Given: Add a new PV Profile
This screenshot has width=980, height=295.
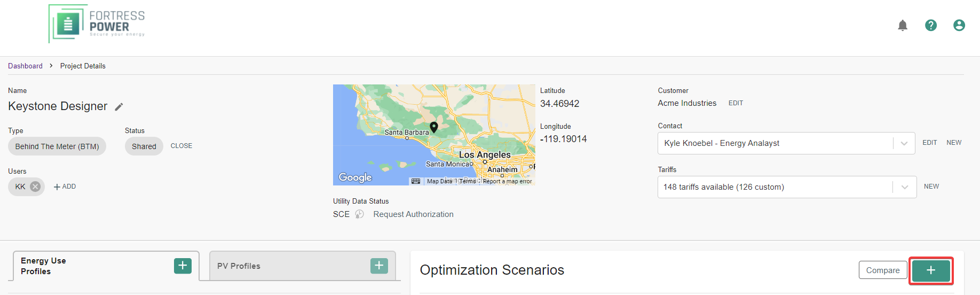Looking at the screenshot, I should point(379,266).
